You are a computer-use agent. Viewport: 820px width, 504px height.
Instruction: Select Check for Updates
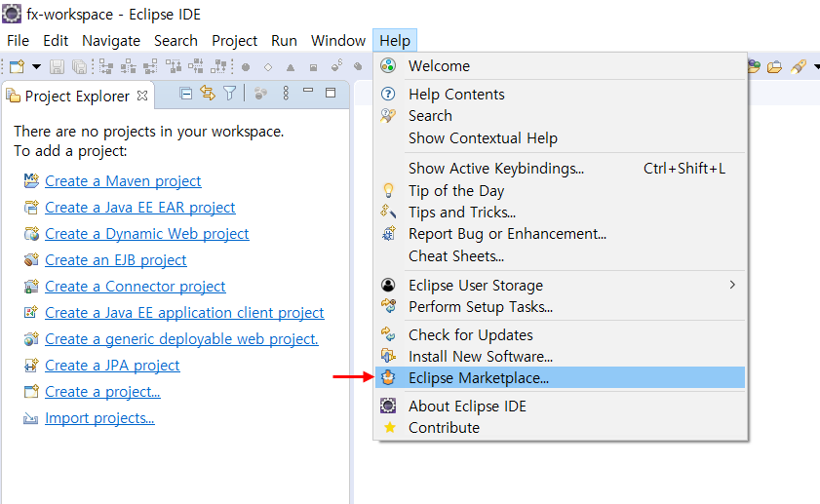[x=560, y=334]
